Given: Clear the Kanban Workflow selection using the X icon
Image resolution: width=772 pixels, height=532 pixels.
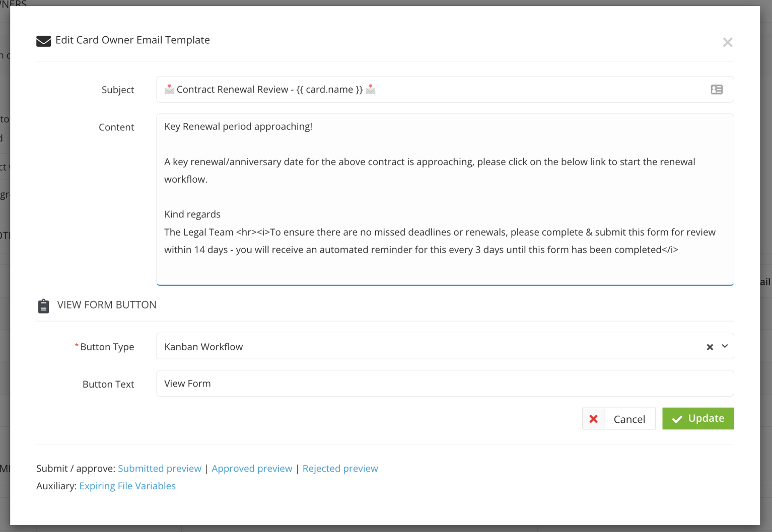Looking at the screenshot, I should coord(710,347).
